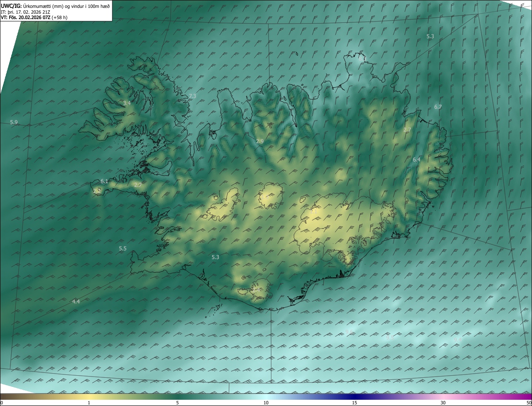Viewport: 532px width, 406px height.
Task: Click the 1 tick on the color scale
Action: click(x=89, y=403)
